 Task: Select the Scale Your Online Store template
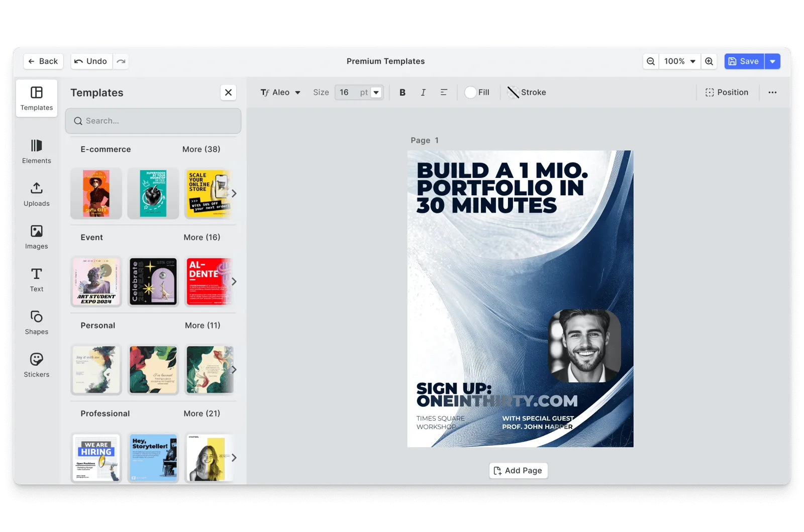(208, 193)
